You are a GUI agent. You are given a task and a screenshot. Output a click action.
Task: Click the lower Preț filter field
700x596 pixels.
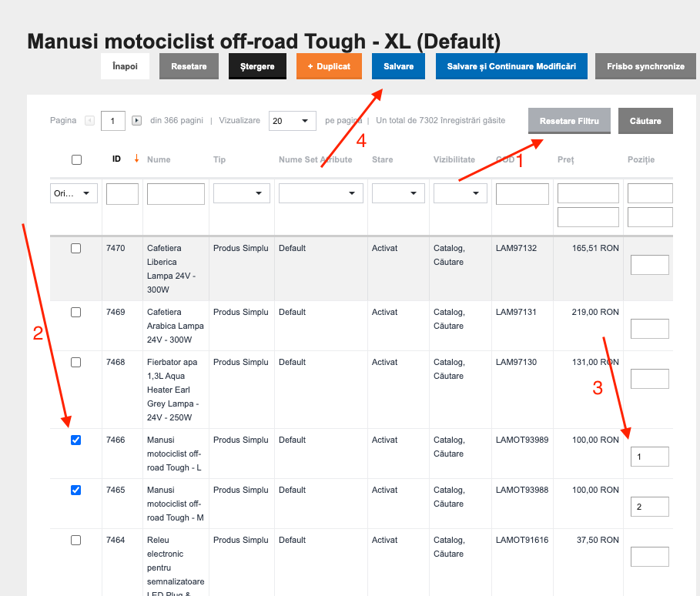[588, 217]
